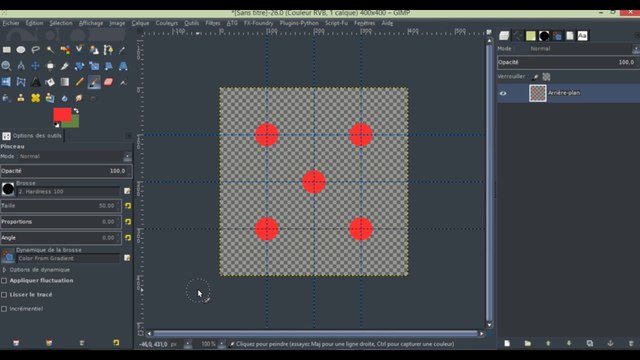The image size is (640, 360).
Task: Reset the Taille brush size to default
Action: (x=128, y=206)
